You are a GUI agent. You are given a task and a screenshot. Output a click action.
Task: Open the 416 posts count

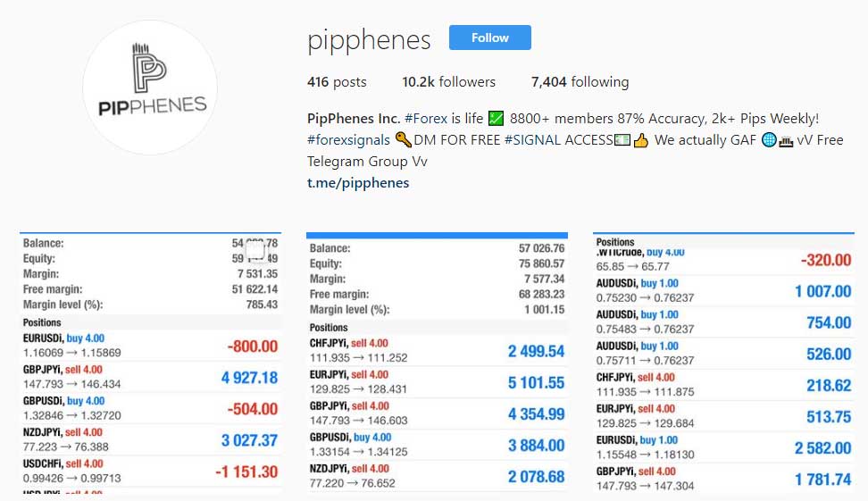[337, 82]
